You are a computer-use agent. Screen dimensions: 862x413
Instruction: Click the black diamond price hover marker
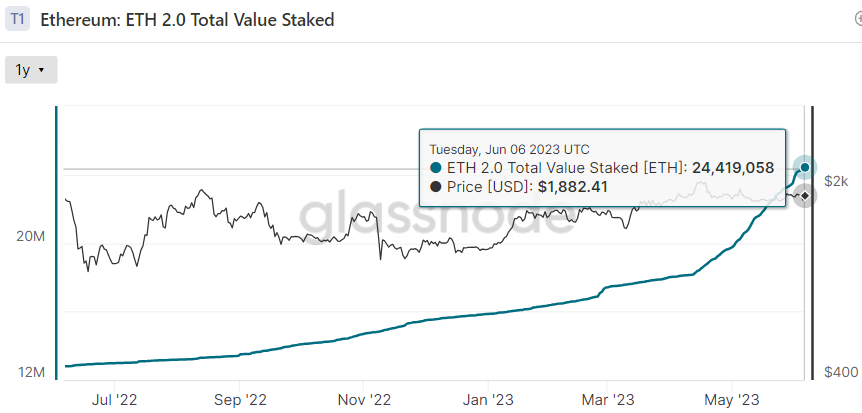pyautogui.click(x=806, y=196)
